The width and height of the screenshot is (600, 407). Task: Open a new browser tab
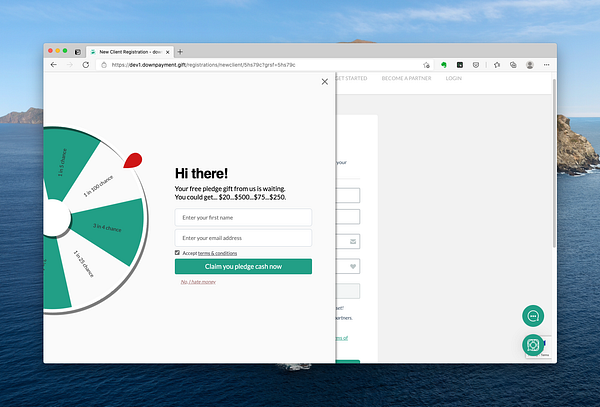tap(180, 52)
